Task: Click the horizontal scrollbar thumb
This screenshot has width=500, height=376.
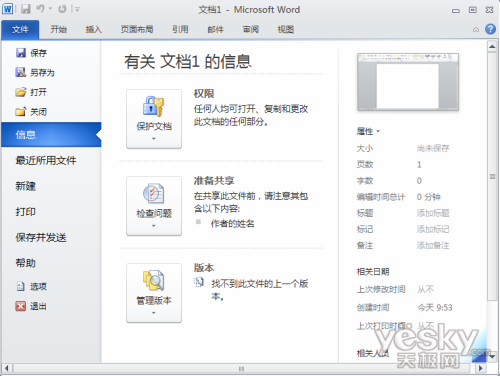Action: click(241, 369)
